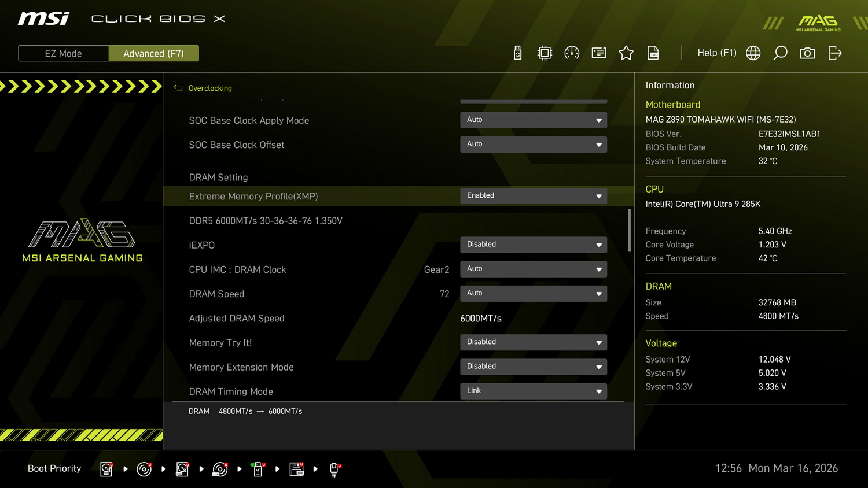Click the small MAG logo at the top right
This screenshot has height=488, width=868.
818,23
